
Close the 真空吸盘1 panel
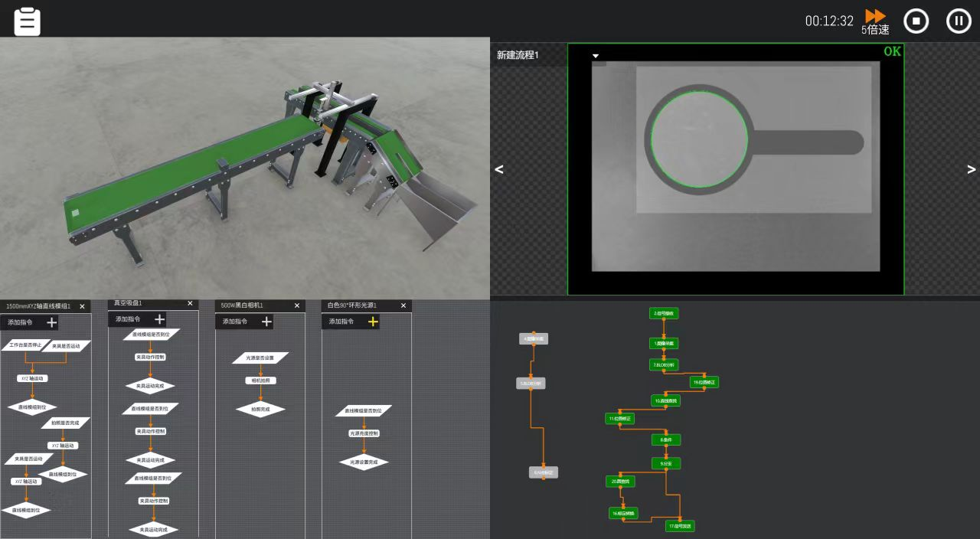click(190, 304)
